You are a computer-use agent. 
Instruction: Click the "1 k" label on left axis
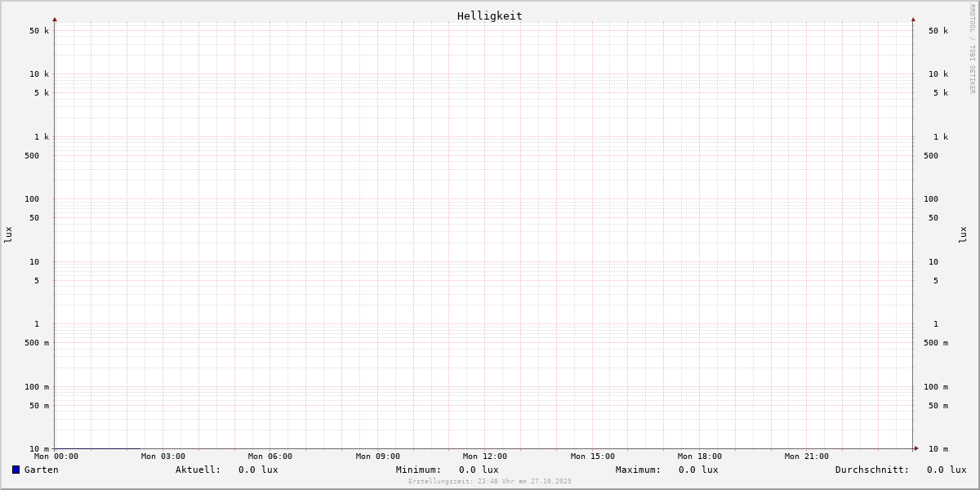point(42,137)
